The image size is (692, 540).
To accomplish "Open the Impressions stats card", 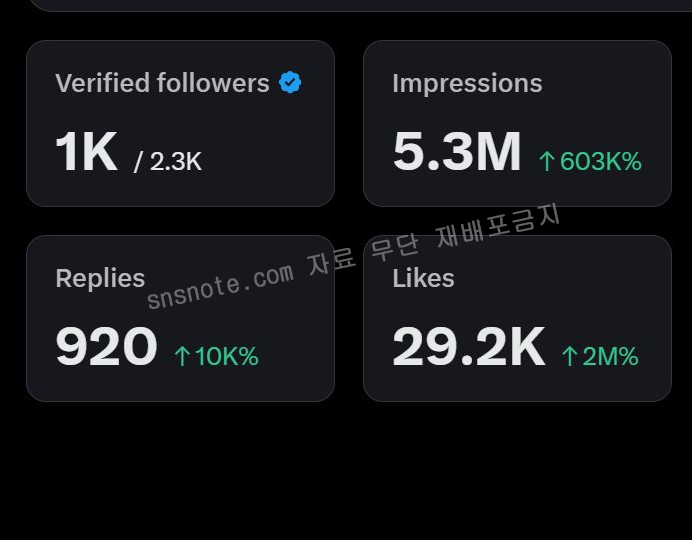I will tap(517, 124).
